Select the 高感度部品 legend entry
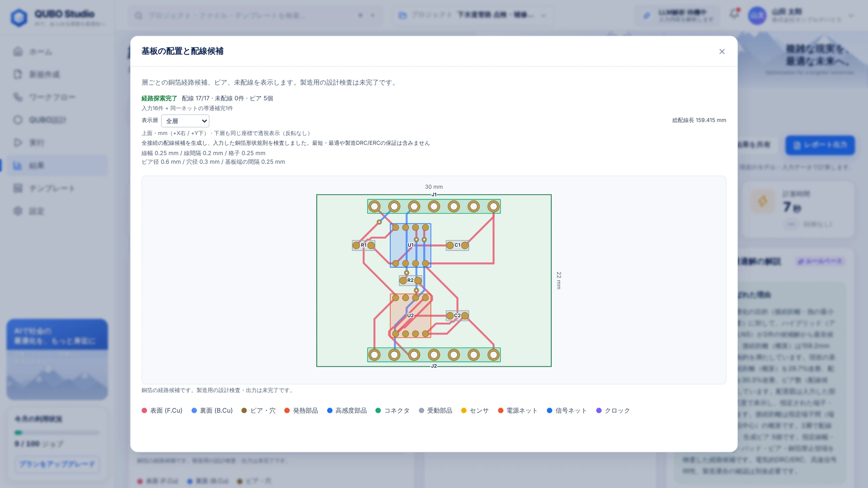Image resolution: width=868 pixels, height=488 pixels. 347,410
